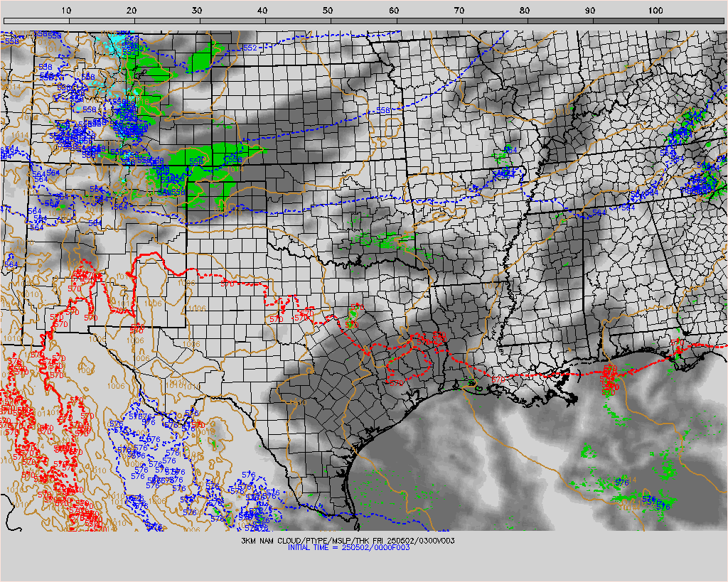Select the darkest legend segment above 100
The height and width of the screenshot is (582, 728).
(691, 21)
